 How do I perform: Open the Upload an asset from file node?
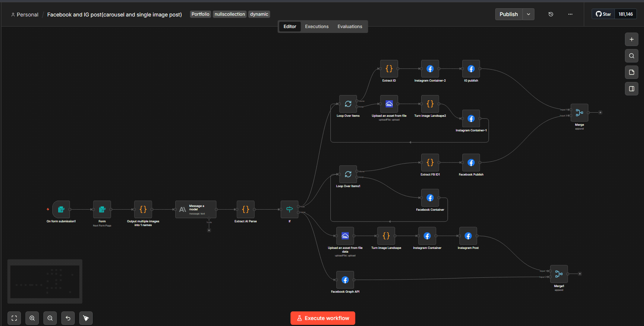point(389,104)
